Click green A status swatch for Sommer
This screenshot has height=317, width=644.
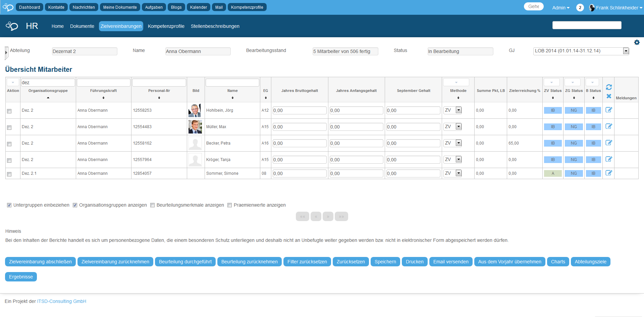(x=552, y=173)
